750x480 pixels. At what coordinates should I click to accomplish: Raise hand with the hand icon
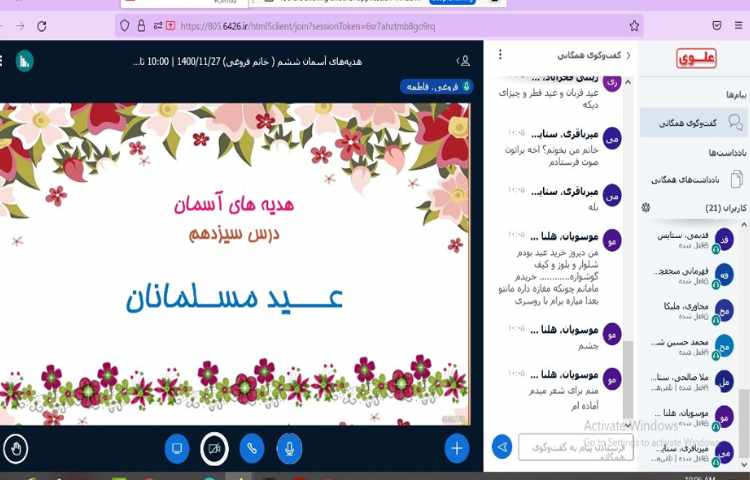[x=15, y=449]
